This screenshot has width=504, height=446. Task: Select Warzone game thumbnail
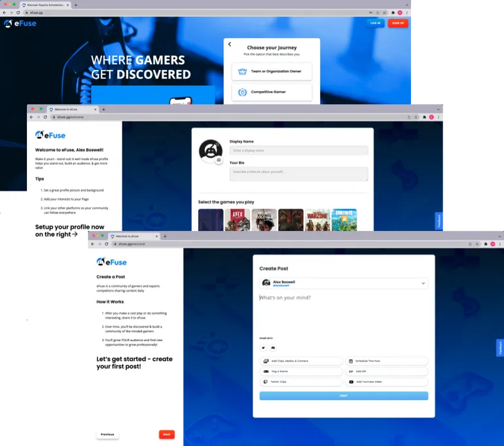(x=317, y=220)
